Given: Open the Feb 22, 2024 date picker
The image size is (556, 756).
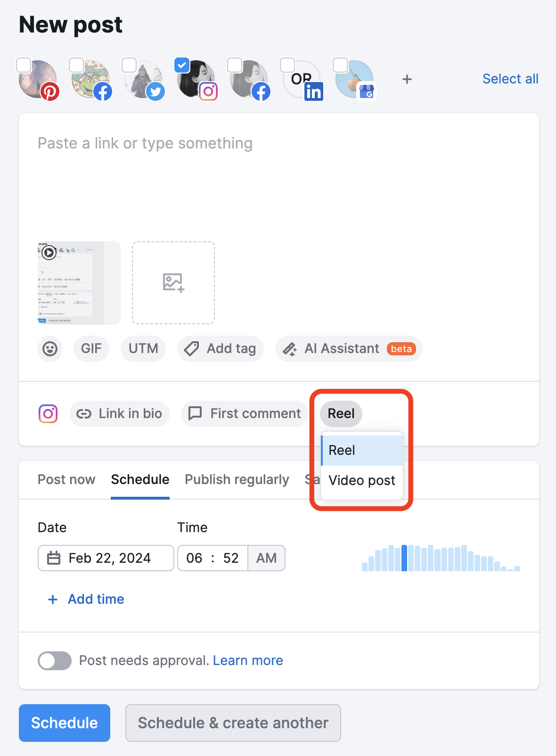Looking at the screenshot, I should 106,558.
